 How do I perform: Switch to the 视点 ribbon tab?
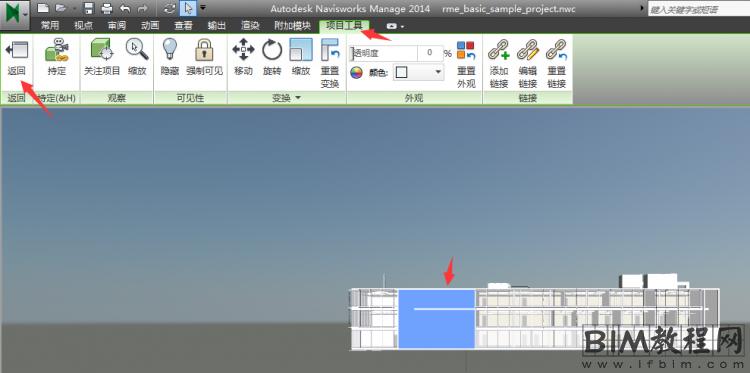(83, 26)
